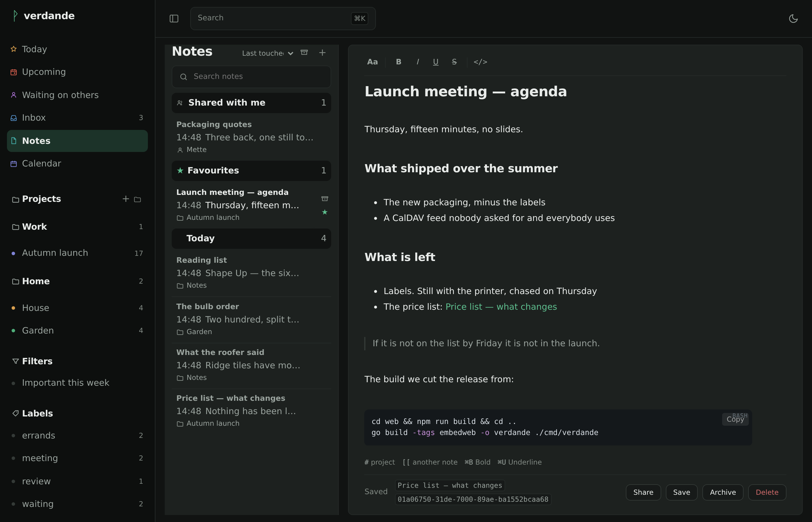Open the Reading list note
This screenshot has height=522, width=812.
251,273
